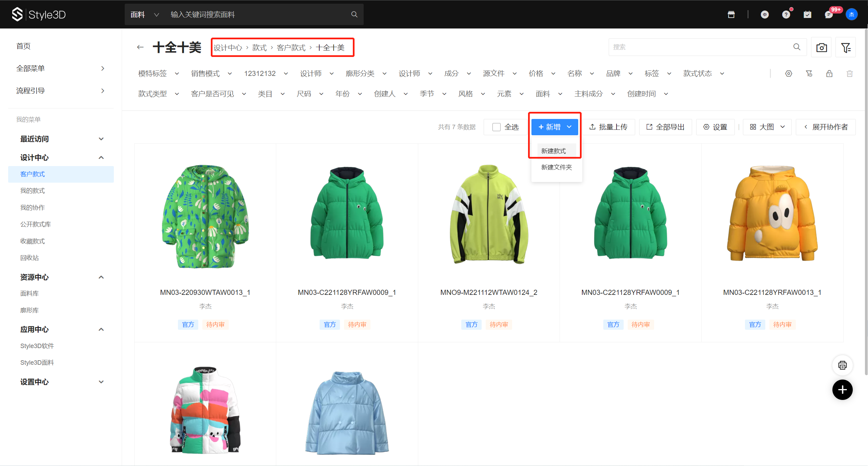Open 回收站 in the sidebar
This screenshot has width=868, height=466.
[29, 258]
